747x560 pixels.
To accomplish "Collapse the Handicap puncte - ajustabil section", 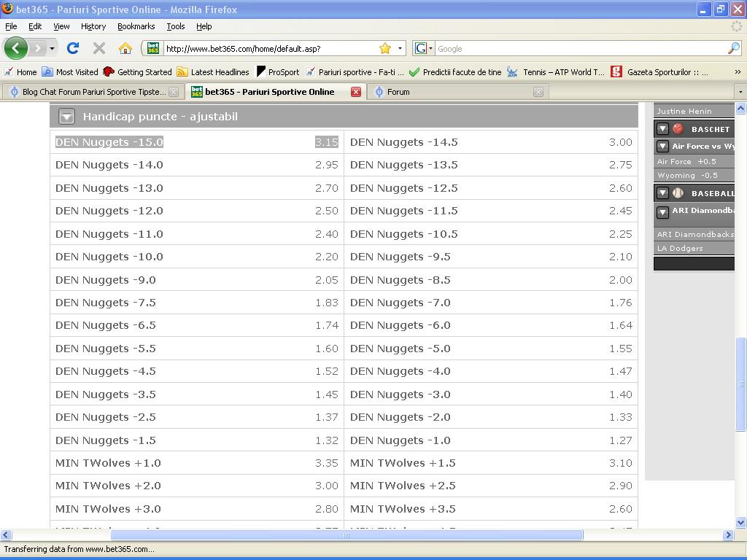I will tap(66, 117).
